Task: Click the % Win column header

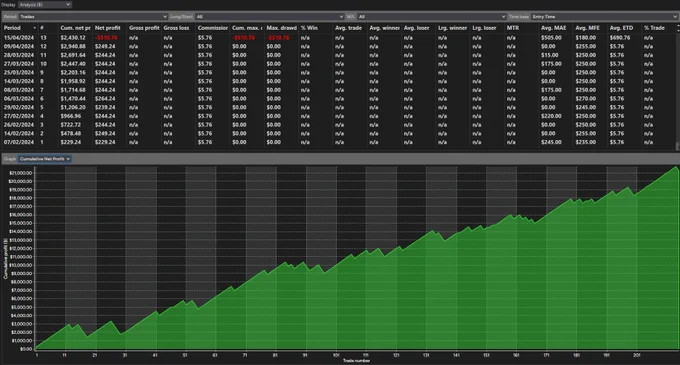Action: point(315,28)
